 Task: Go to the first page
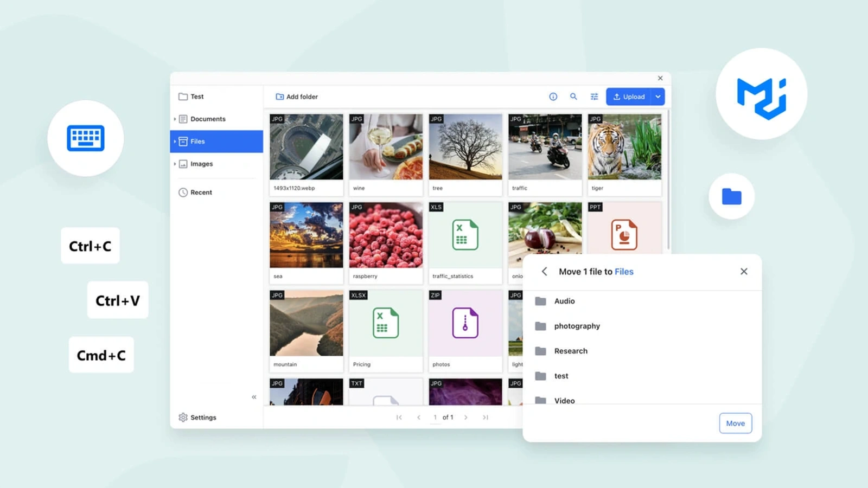[x=399, y=418]
